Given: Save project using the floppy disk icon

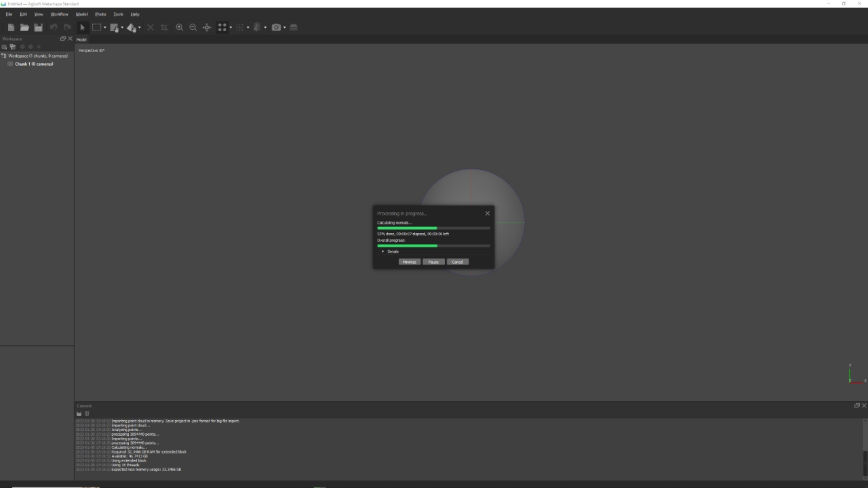Looking at the screenshot, I should (x=38, y=27).
